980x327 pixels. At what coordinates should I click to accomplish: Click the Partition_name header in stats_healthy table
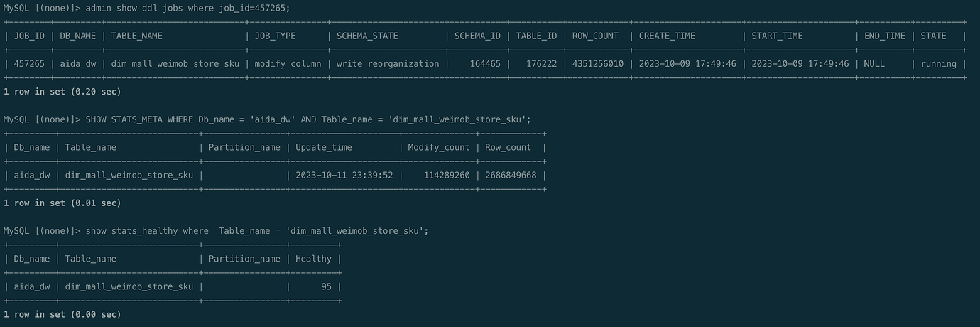[x=244, y=259]
